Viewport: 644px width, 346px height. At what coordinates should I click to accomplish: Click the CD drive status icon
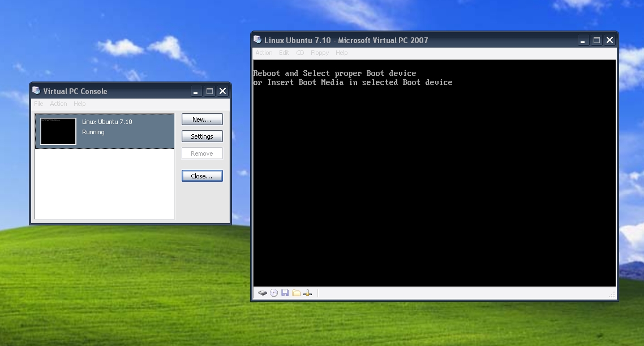pos(274,293)
